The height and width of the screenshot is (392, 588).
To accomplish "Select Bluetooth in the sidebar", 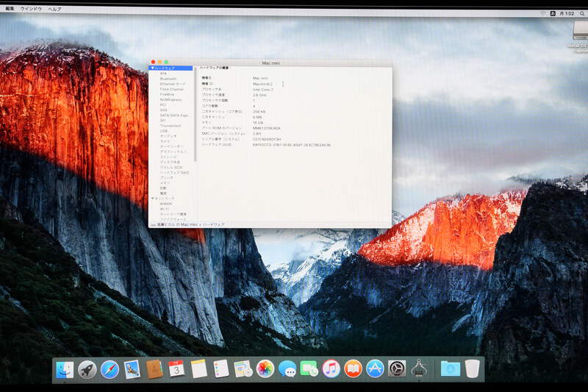I will coord(168,79).
